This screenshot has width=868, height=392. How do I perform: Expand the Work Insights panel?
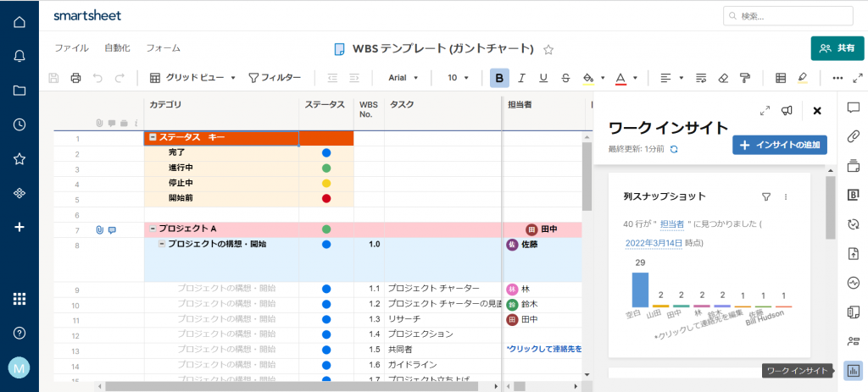coord(765,111)
